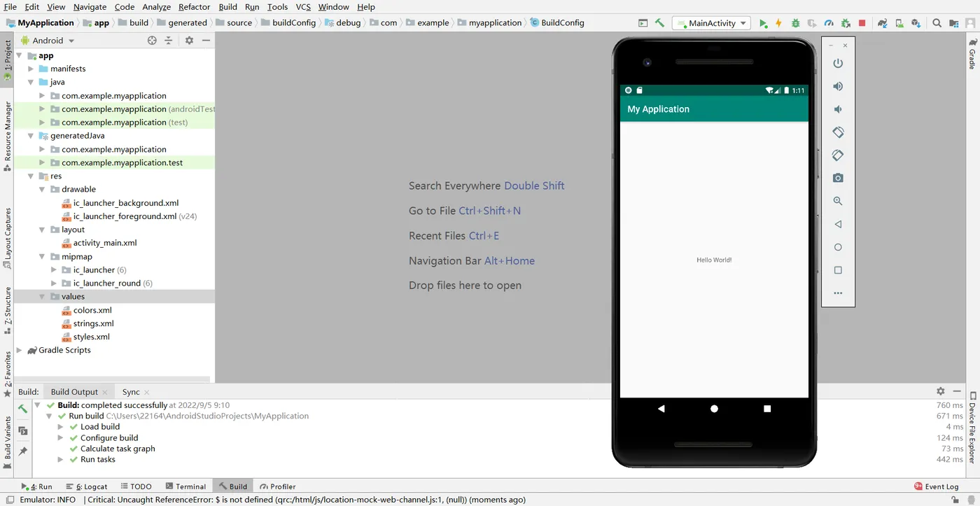Switch to the Sync tab
This screenshot has height=506, width=980.
coord(131,392)
